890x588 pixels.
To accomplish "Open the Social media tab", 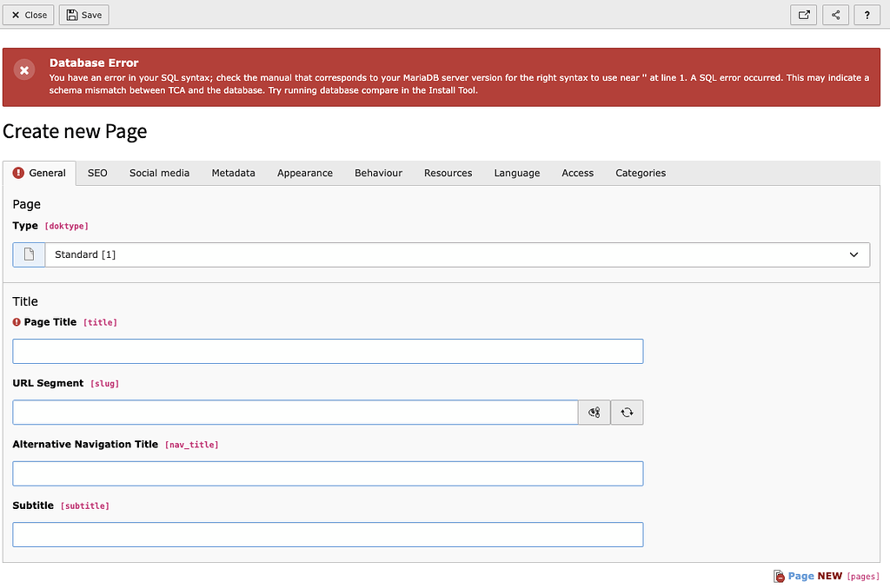I will [x=159, y=173].
